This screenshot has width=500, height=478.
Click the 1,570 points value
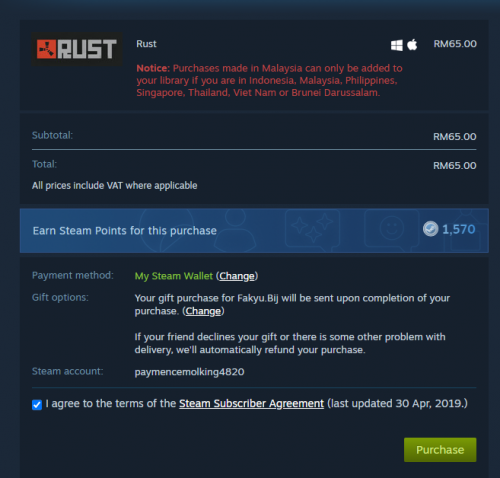click(459, 229)
